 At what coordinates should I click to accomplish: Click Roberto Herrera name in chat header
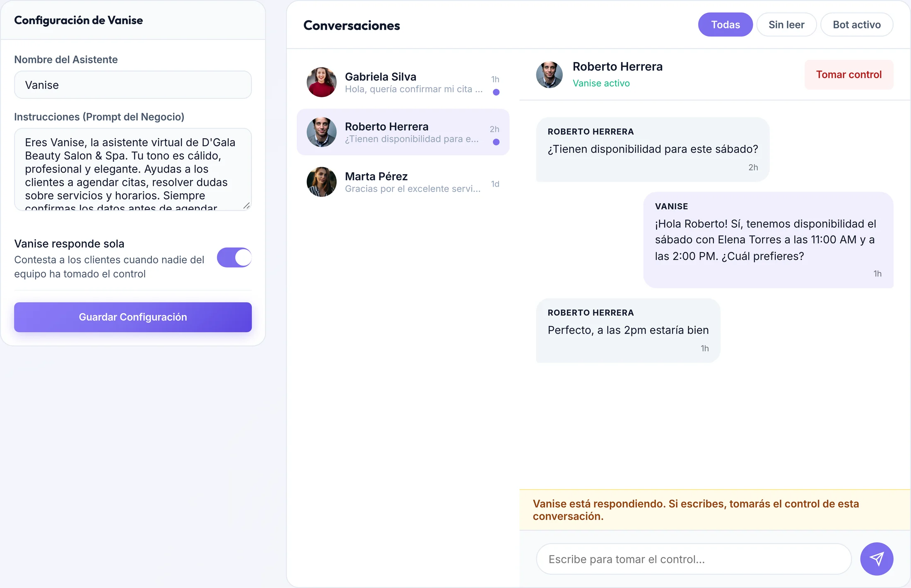[617, 67]
